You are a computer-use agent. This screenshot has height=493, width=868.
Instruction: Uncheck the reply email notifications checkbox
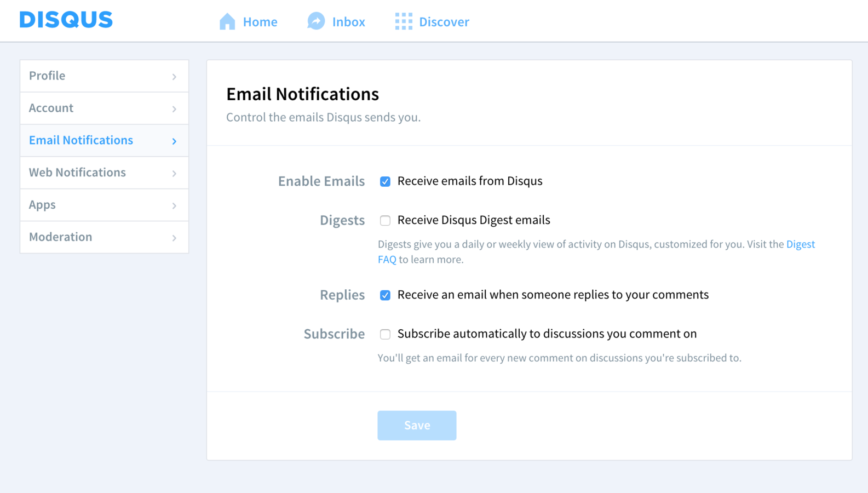[385, 295]
